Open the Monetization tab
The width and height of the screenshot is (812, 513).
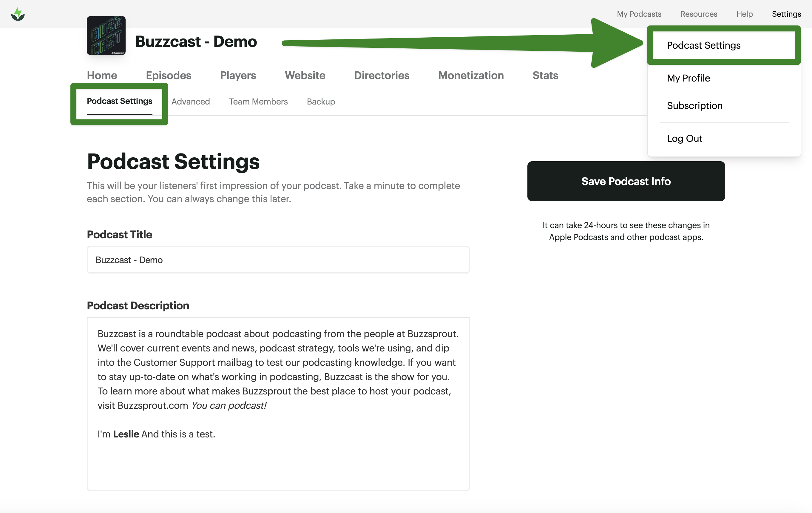coord(471,75)
